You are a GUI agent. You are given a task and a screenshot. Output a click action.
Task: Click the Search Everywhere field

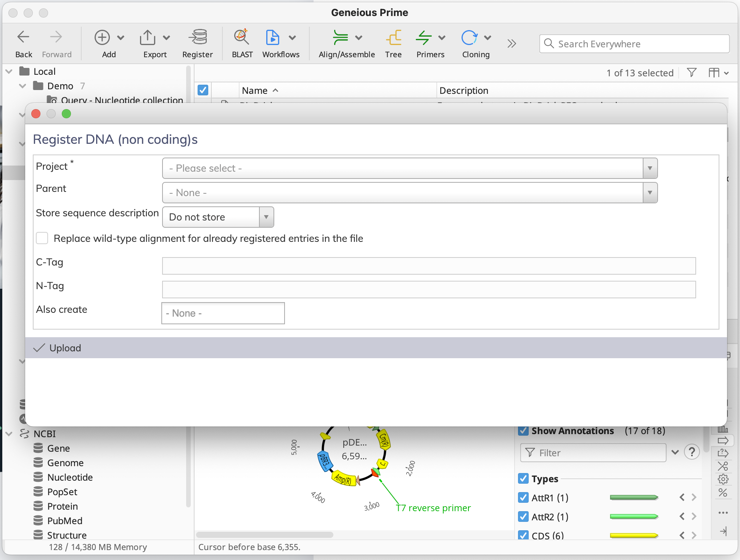[x=633, y=43]
